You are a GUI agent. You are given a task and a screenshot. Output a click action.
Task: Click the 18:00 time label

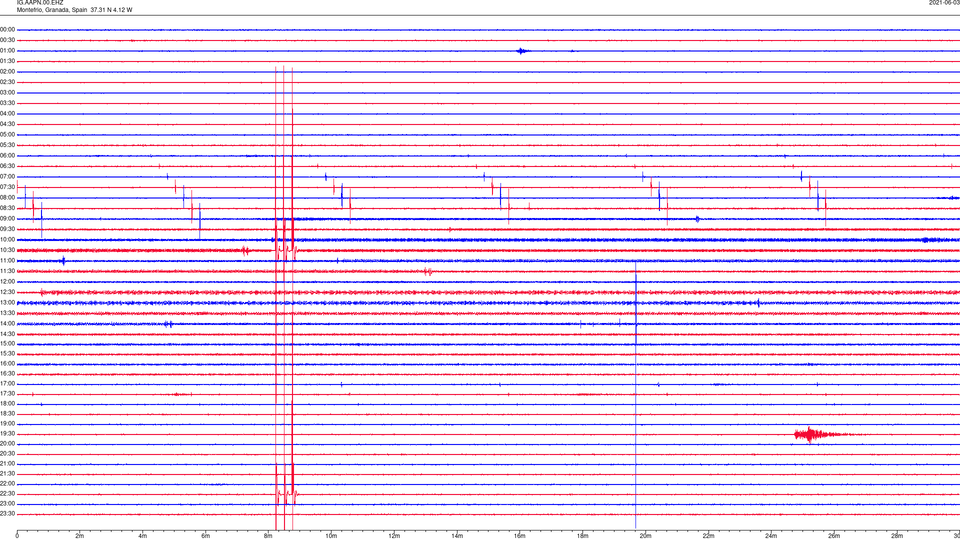click(7, 403)
